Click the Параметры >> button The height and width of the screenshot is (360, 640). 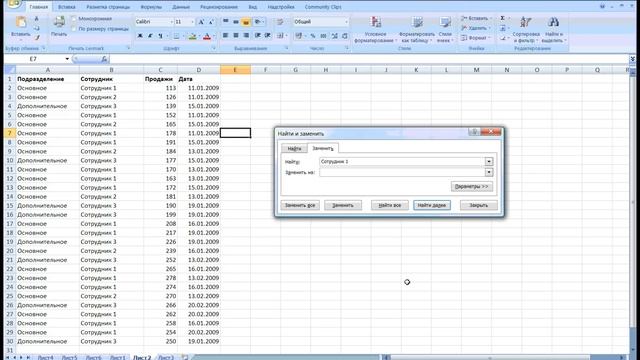coord(471,187)
